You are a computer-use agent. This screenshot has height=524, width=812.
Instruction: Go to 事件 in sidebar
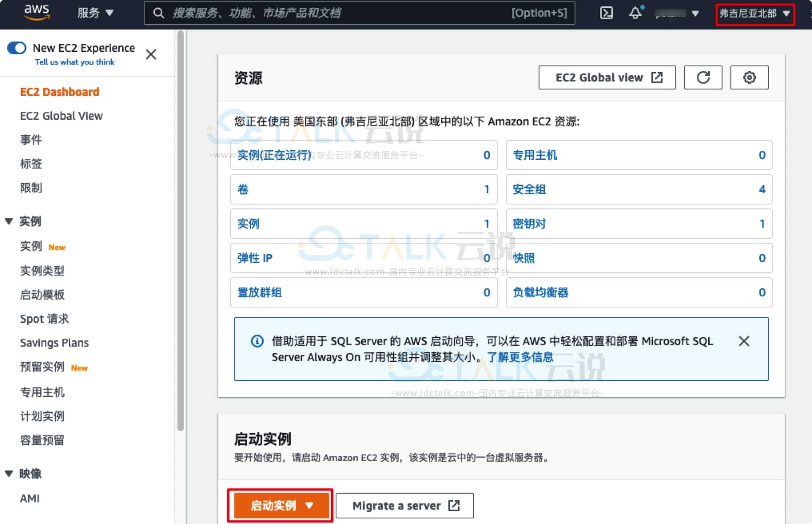tap(31, 140)
